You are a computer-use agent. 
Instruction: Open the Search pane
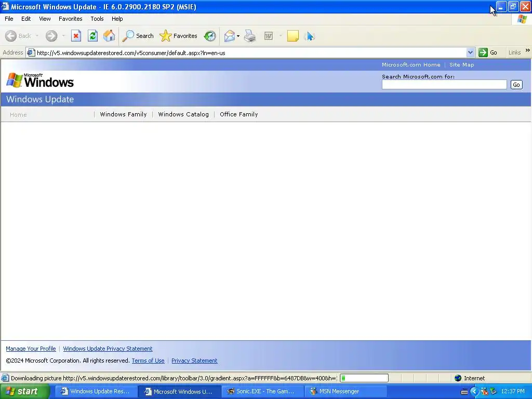(138, 36)
